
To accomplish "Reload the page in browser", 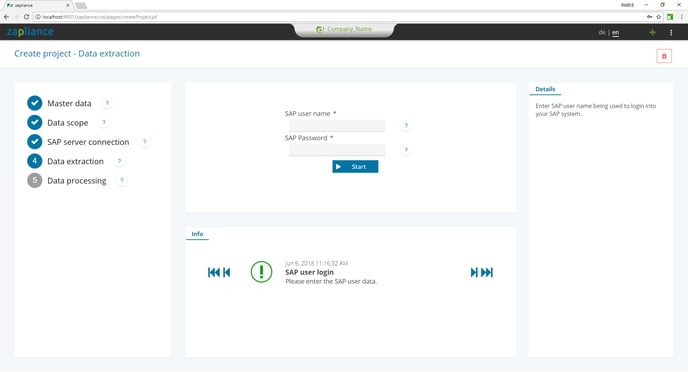I will point(26,17).
